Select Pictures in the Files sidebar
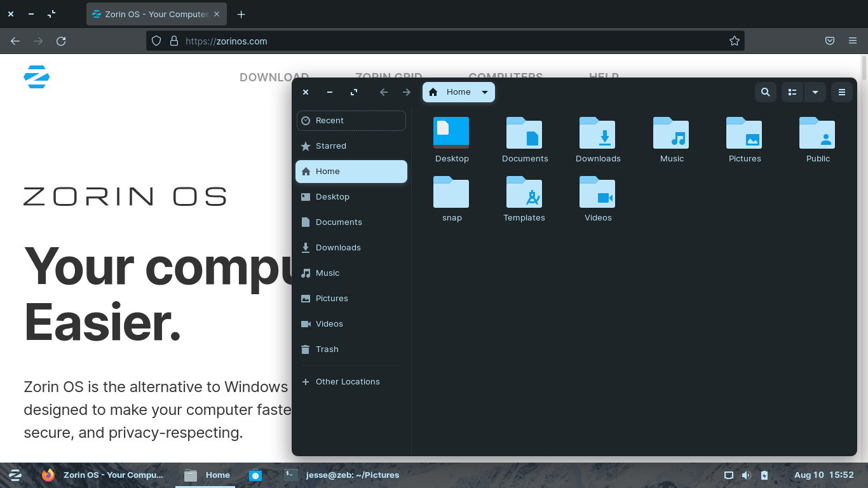 point(351,299)
